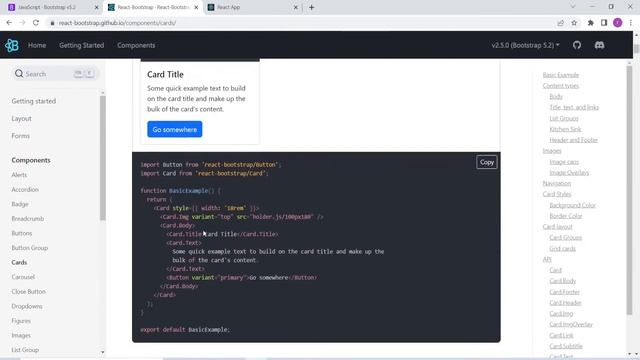The width and height of the screenshot is (640, 360).
Task: Open the extensions puzzle icon
Action: click(x=591, y=23)
